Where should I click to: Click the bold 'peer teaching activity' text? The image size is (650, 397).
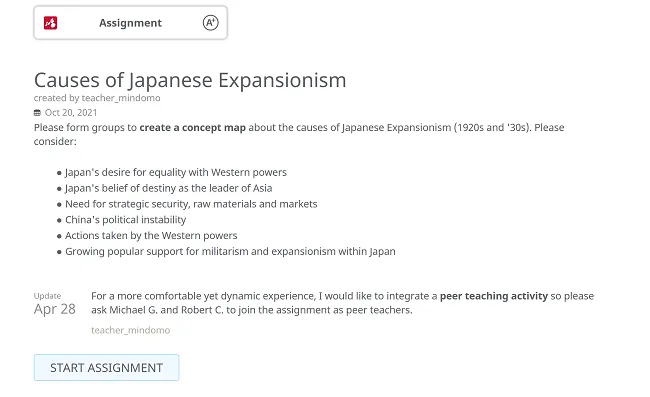click(x=494, y=296)
